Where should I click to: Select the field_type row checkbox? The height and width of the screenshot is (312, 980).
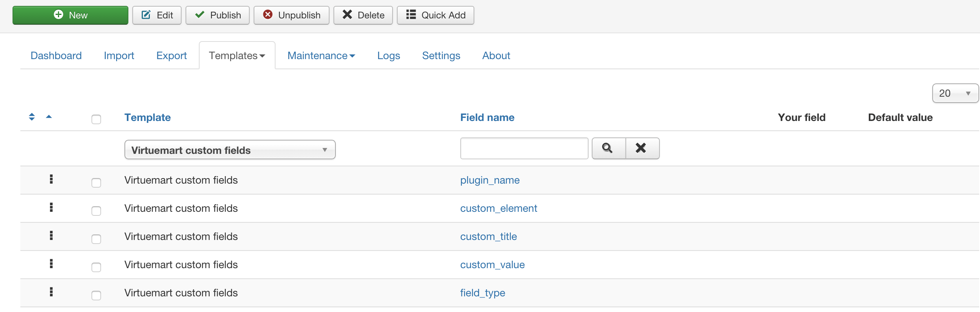click(96, 295)
